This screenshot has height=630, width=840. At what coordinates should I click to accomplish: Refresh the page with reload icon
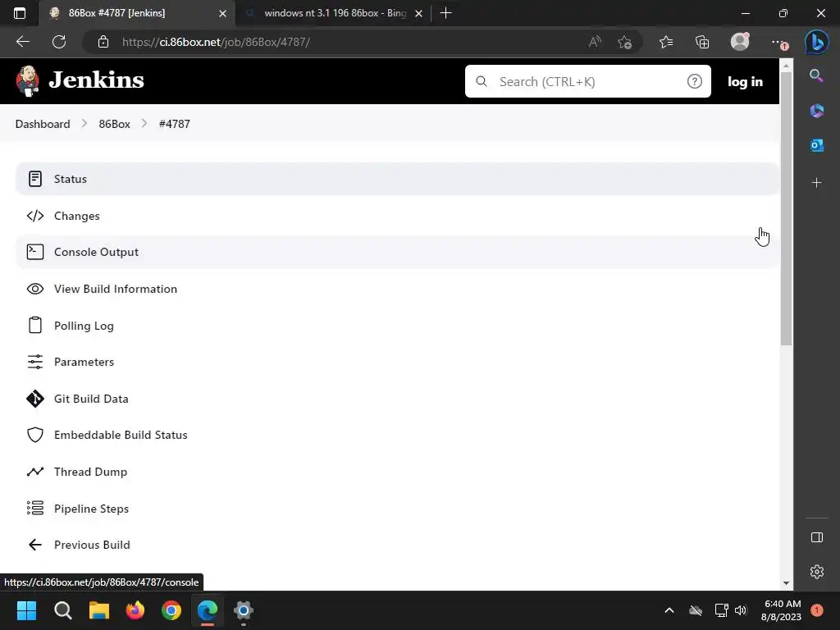pyautogui.click(x=59, y=42)
